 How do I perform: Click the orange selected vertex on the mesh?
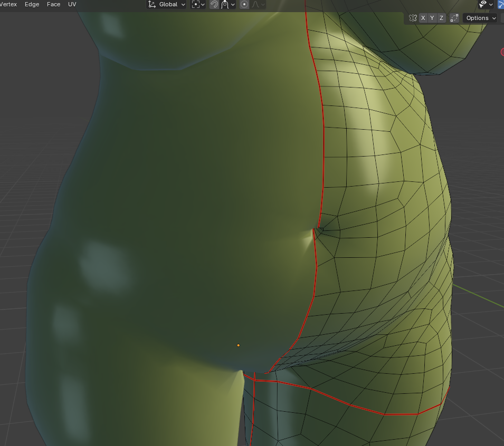[x=238, y=345]
